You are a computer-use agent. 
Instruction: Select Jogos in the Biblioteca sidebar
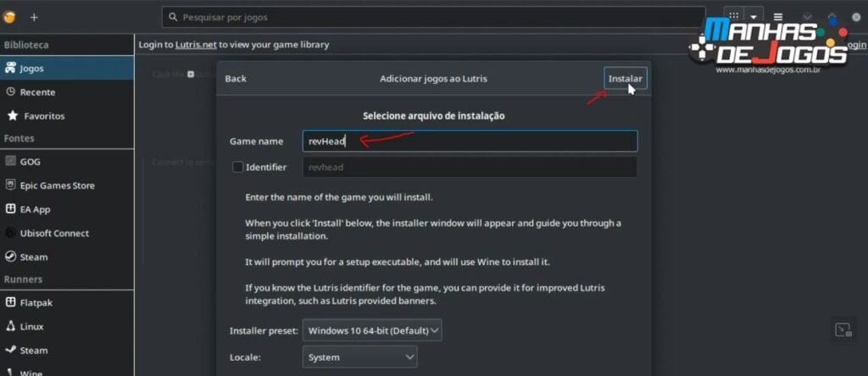(66, 68)
